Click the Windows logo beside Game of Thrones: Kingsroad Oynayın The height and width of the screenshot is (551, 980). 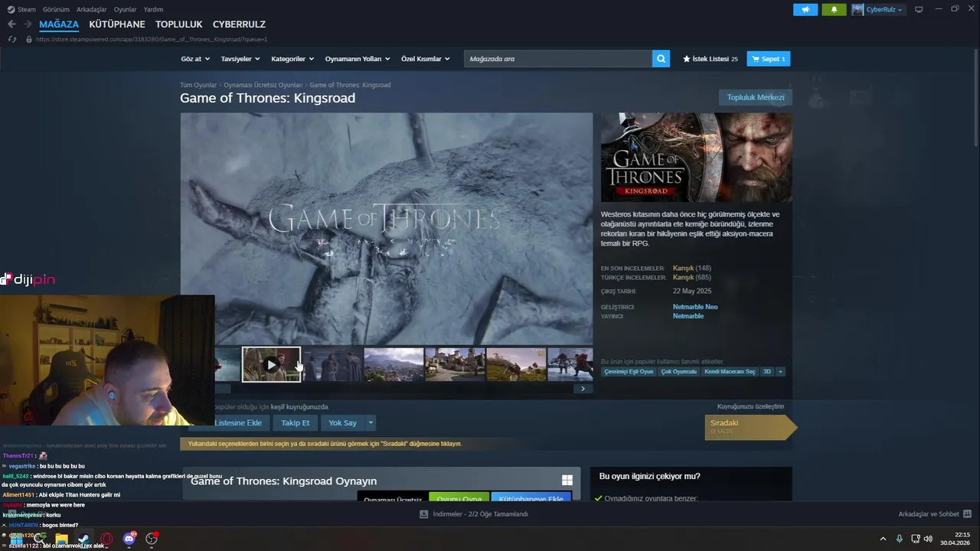coord(567,480)
